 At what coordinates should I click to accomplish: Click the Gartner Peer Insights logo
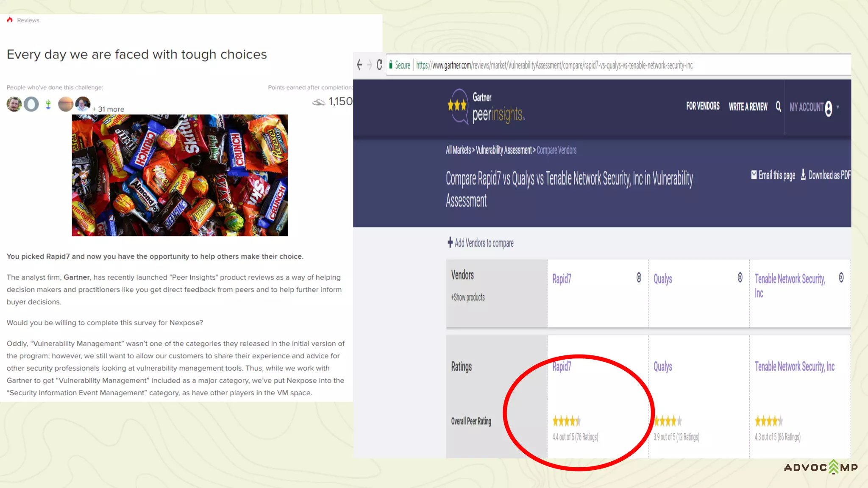pos(486,106)
